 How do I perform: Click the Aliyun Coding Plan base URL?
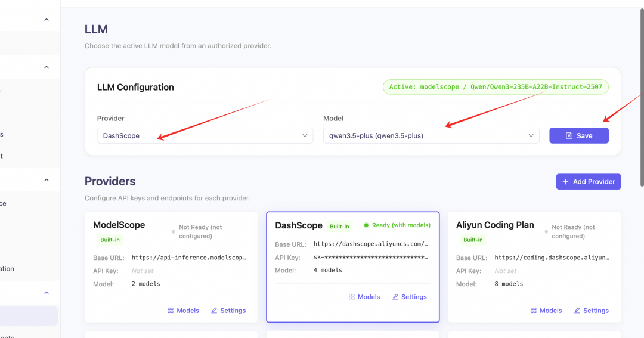(552, 258)
